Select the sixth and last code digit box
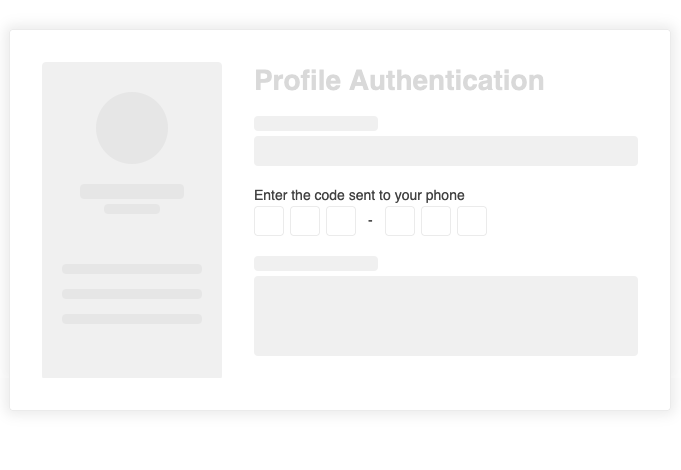The image size is (681, 470). point(472,221)
